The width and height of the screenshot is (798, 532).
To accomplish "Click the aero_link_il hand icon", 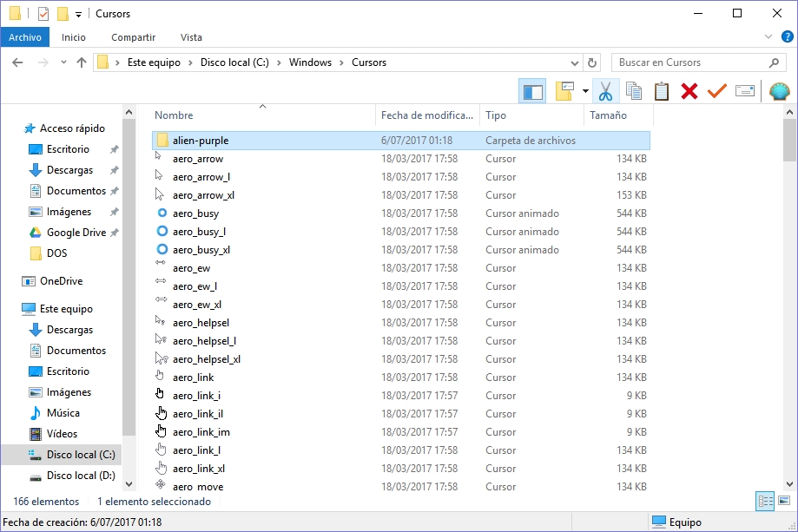I will (x=162, y=413).
